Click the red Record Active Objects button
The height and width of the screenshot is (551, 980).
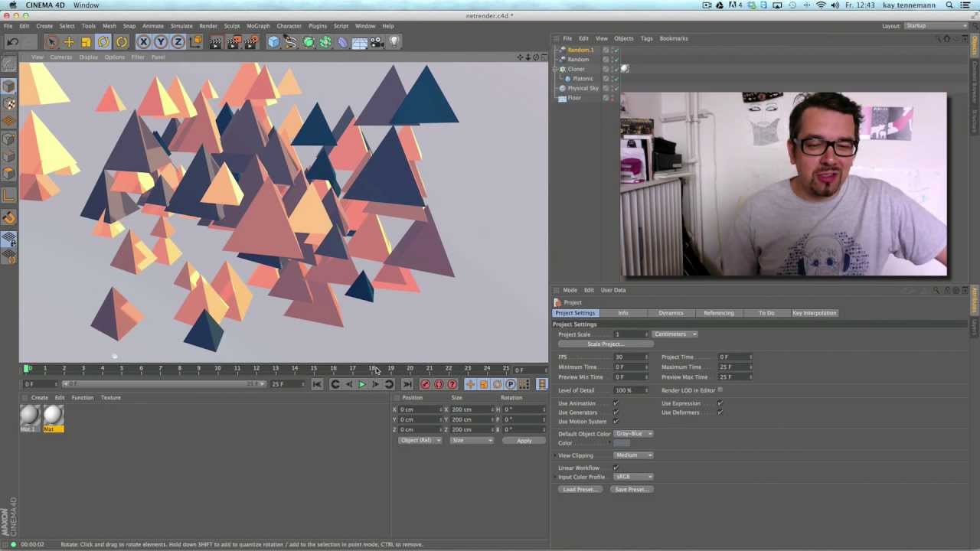[425, 384]
